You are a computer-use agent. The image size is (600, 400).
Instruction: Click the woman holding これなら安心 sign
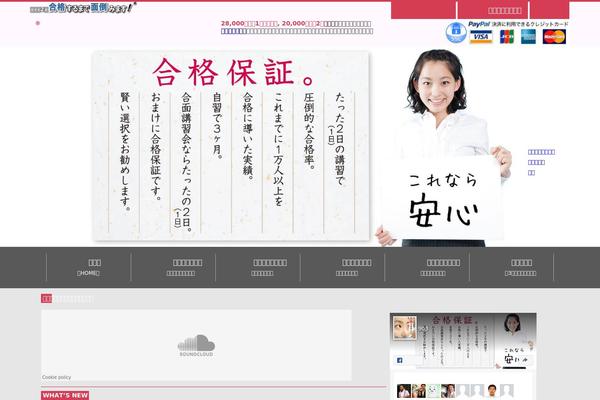pyautogui.click(x=444, y=148)
